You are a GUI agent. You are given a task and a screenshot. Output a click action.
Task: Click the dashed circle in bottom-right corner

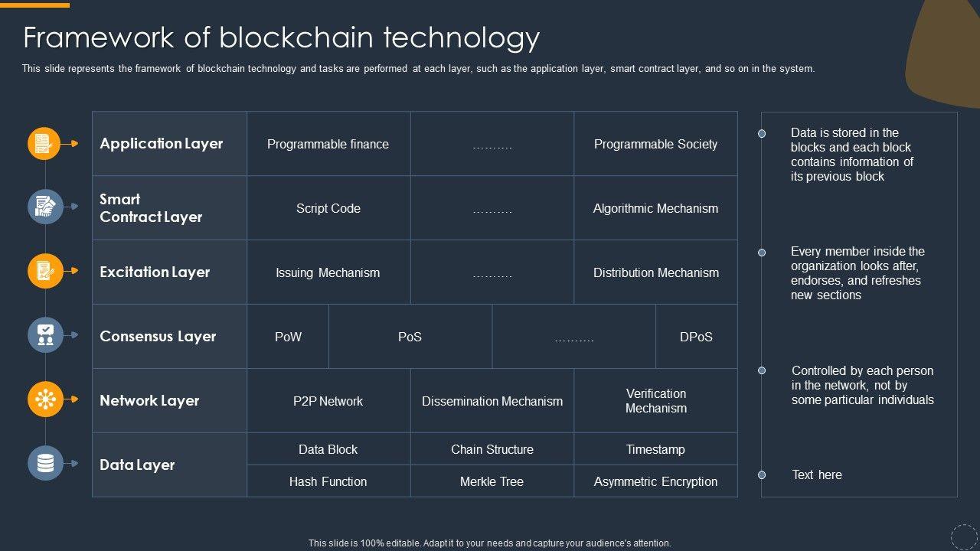point(964,536)
